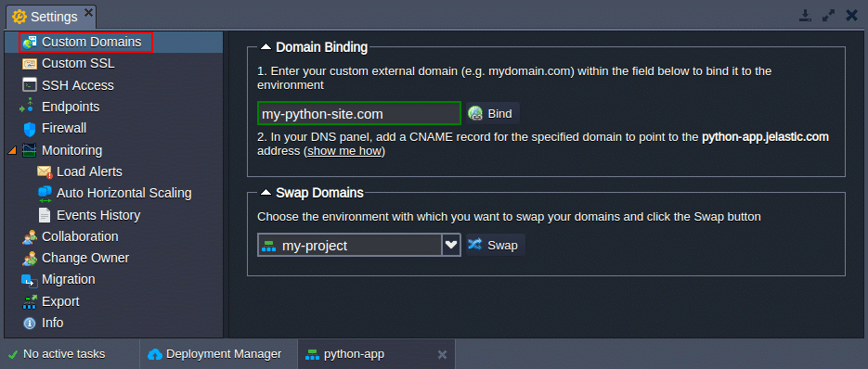Click the Monitoring chart icon
This screenshot has height=369, width=868.
click(x=30, y=150)
